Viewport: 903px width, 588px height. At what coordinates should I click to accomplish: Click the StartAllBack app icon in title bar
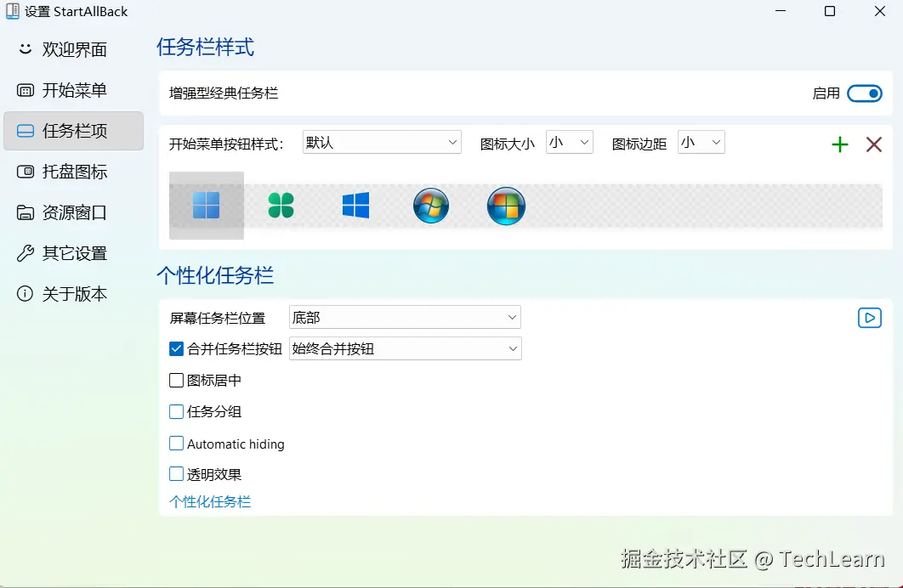click(12, 11)
